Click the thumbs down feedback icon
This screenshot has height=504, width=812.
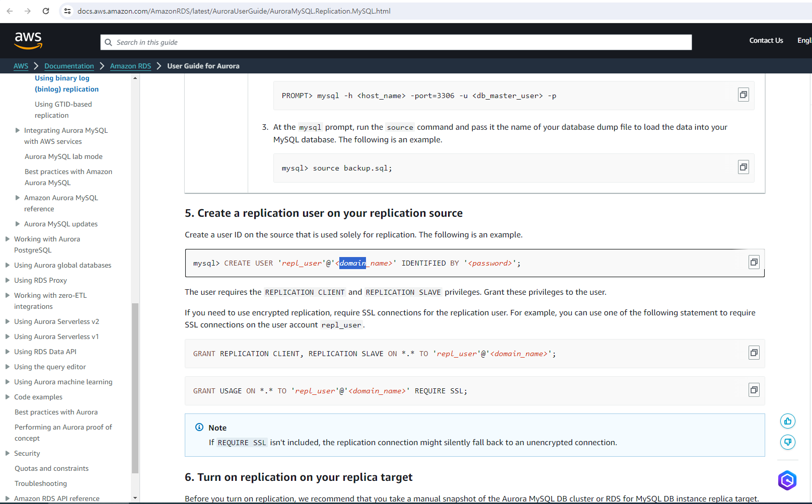point(788,442)
